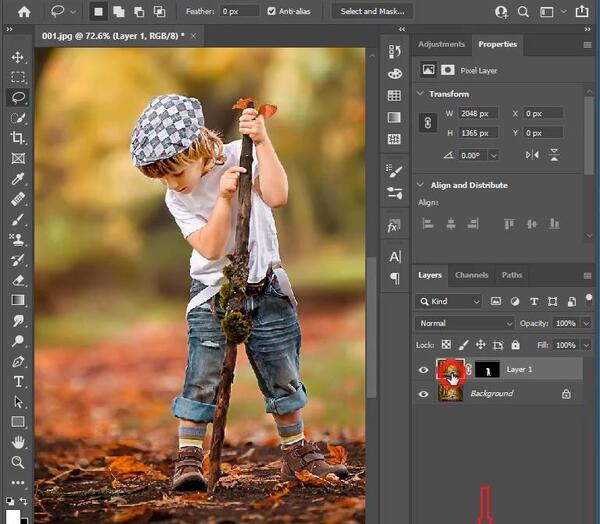Select the Eraser tool
The width and height of the screenshot is (600, 524).
click(x=18, y=280)
